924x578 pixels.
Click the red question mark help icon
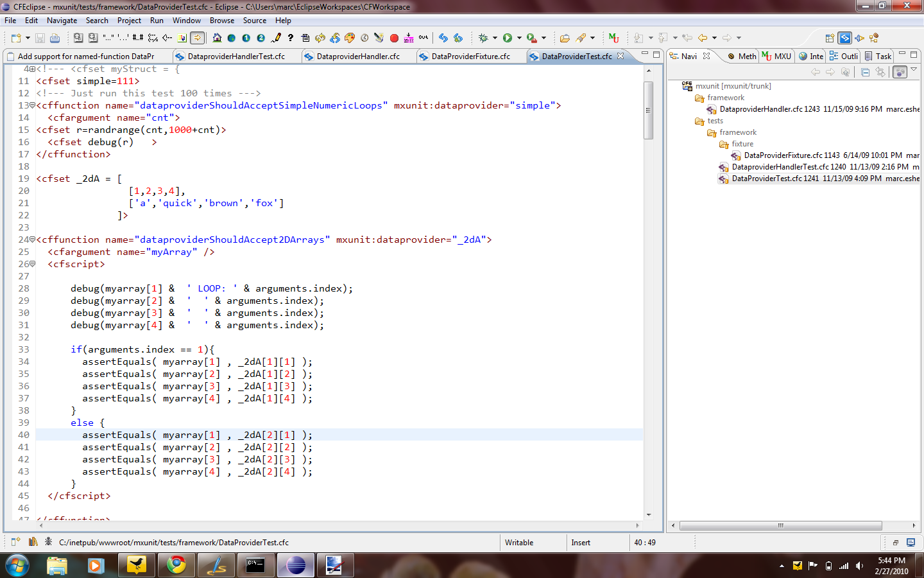point(291,38)
